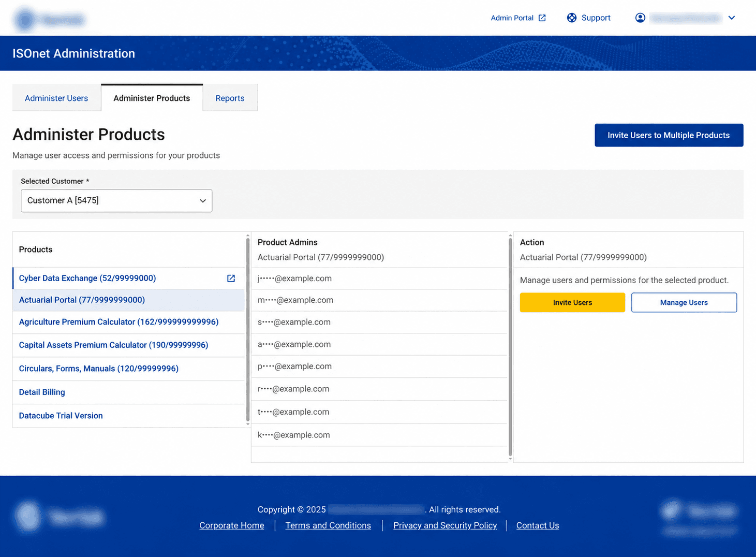
Task: Click admin email s••••@example.com
Action: pos(294,322)
